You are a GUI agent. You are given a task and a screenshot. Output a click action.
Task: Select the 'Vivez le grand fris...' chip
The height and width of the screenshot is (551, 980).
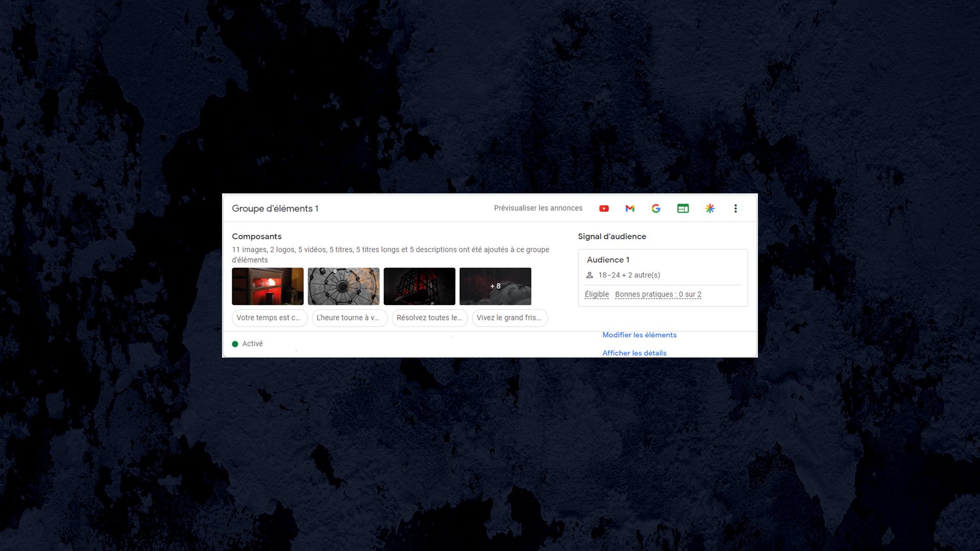point(510,318)
